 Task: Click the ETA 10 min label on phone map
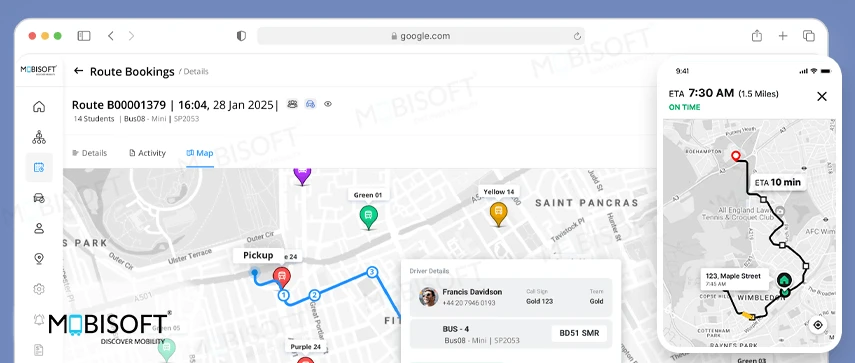[x=778, y=182]
